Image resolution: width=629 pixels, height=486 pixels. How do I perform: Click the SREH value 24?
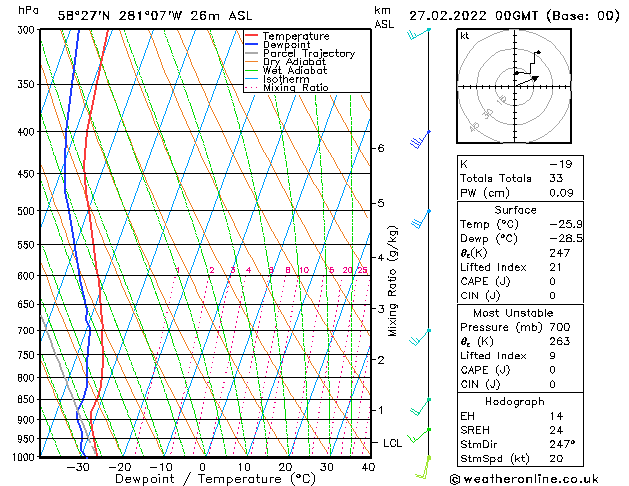556,430
